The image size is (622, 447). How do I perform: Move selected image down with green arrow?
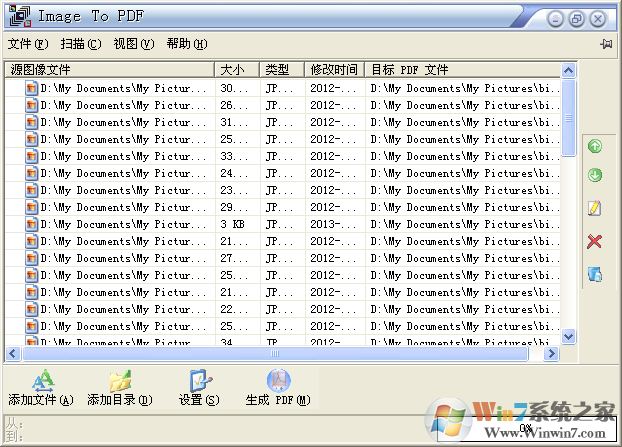click(594, 175)
